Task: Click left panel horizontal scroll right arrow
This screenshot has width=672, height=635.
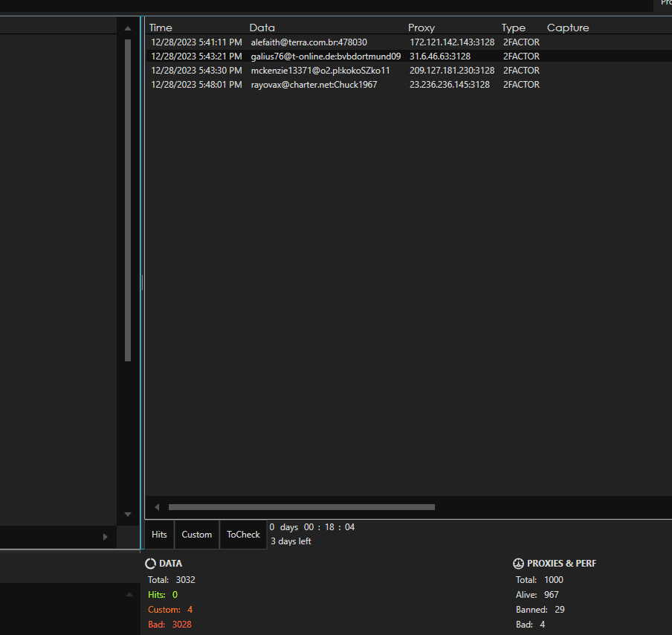Action: coord(105,536)
